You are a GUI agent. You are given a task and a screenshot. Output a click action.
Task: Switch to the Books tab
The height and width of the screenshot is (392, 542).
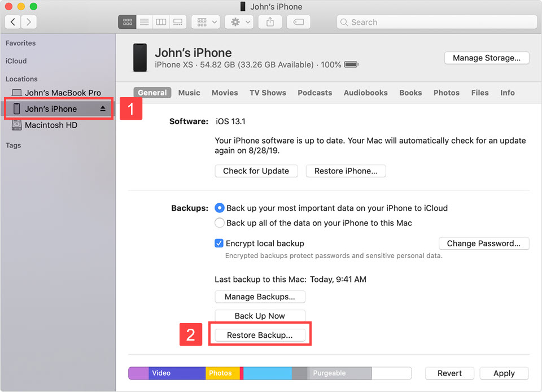(x=410, y=93)
